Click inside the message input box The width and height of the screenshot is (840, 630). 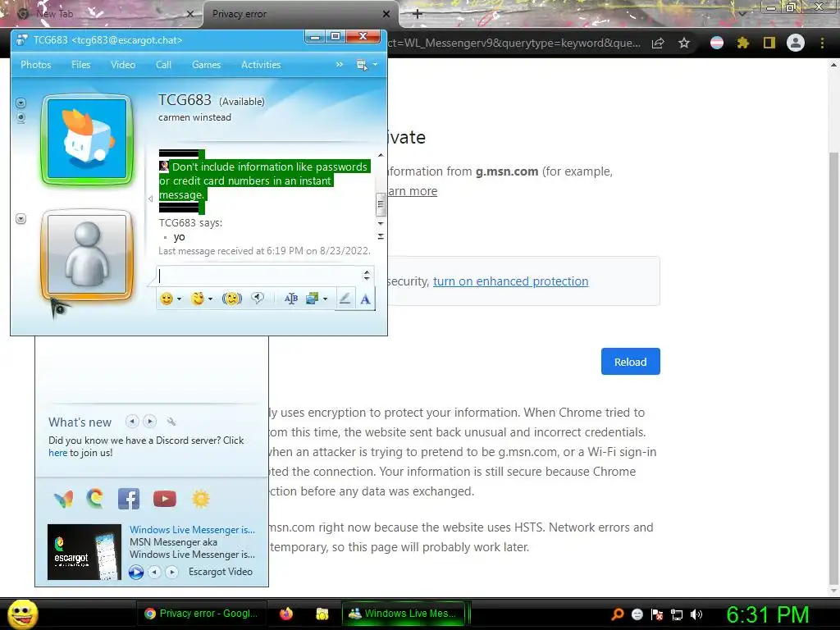[260, 276]
